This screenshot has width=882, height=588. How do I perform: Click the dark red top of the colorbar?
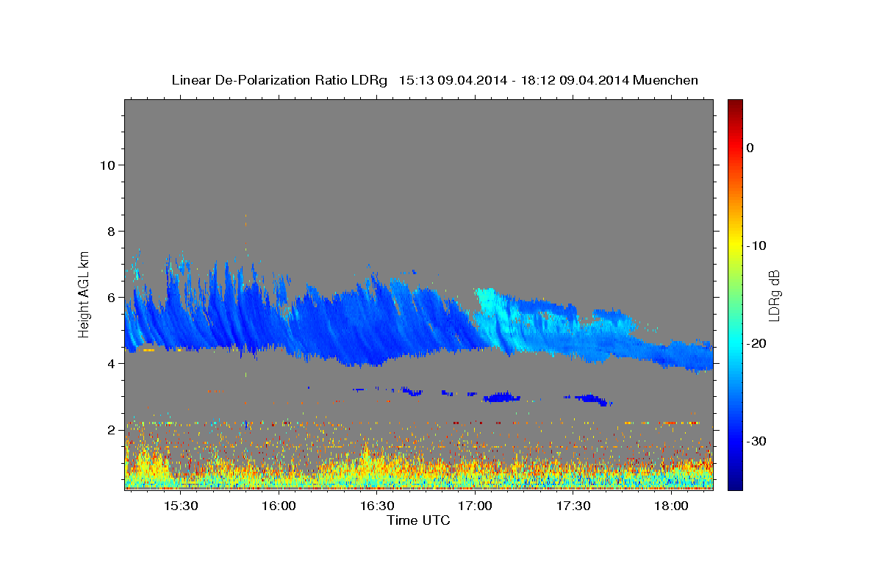click(x=735, y=107)
